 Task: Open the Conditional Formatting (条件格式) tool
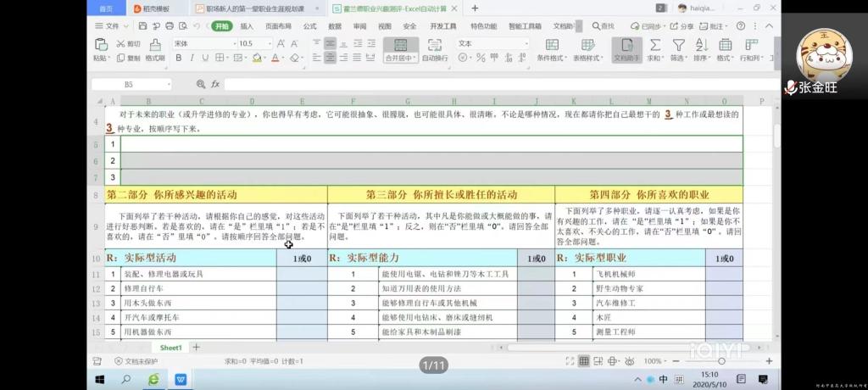click(x=551, y=48)
